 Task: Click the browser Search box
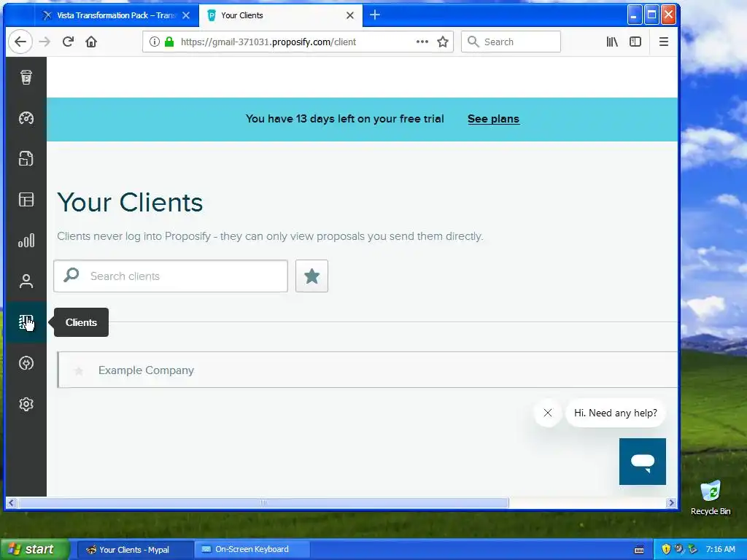tap(511, 42)
